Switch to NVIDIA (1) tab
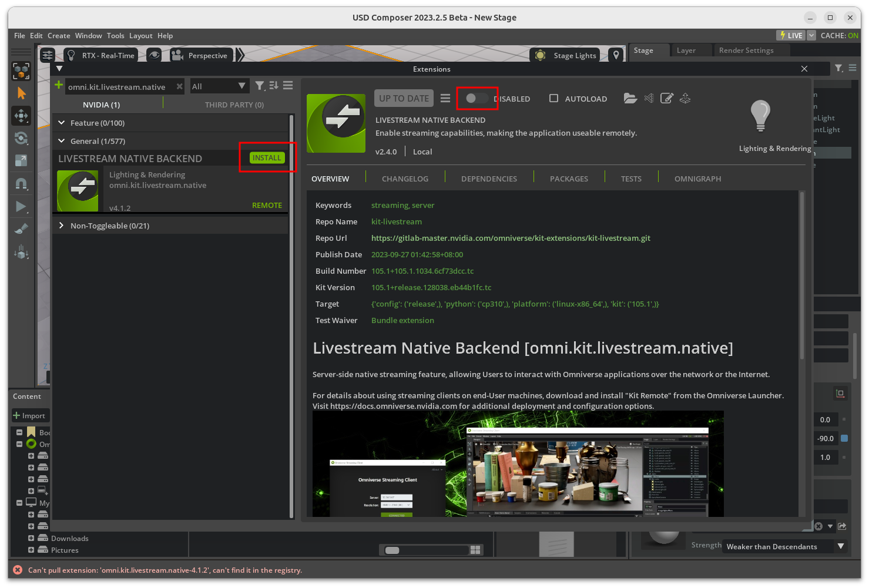The width and height of the screenshot is (869, 588). tap(101, 105)
